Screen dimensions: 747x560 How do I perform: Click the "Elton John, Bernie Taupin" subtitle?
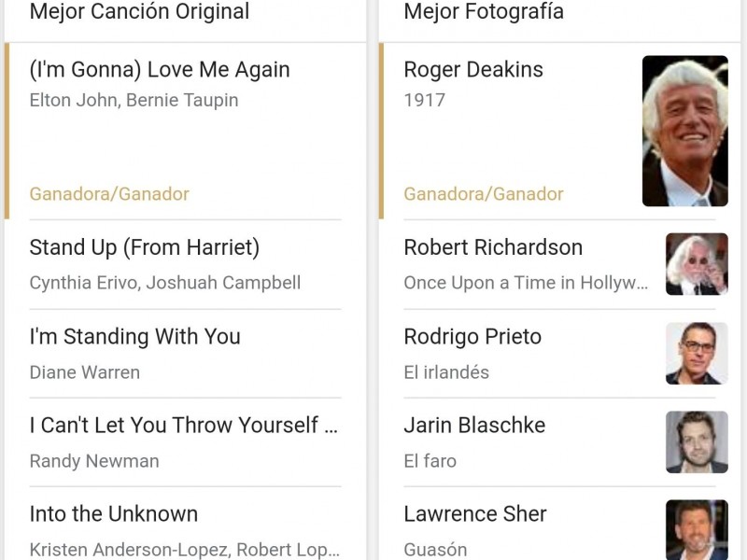[x=134, y=100]
